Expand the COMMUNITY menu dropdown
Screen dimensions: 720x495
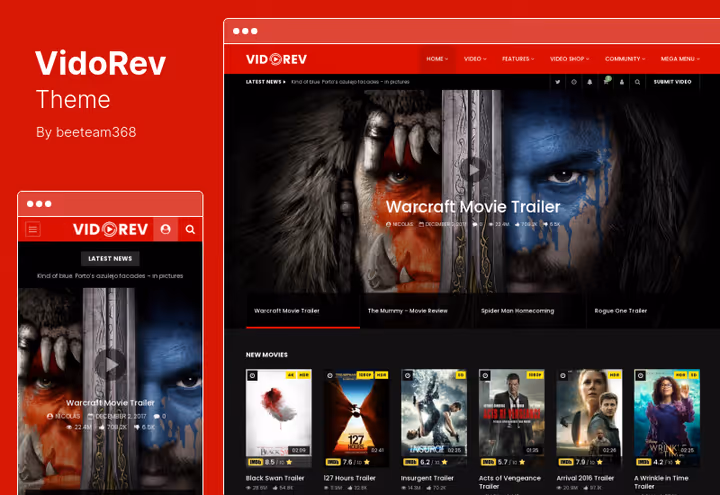click(625, 59)
